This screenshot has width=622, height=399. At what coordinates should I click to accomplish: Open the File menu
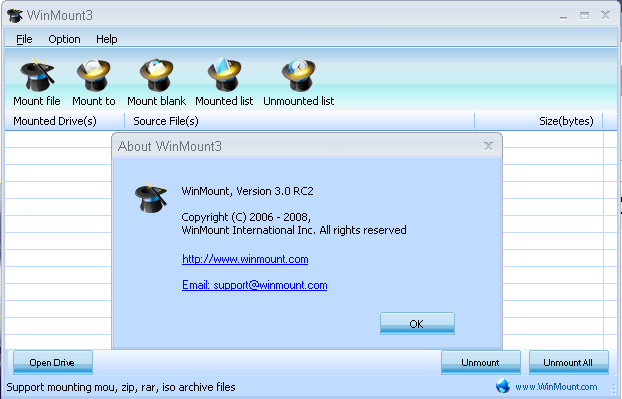pos(24,39)
